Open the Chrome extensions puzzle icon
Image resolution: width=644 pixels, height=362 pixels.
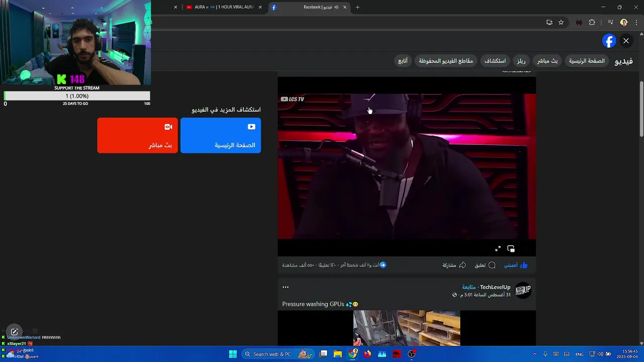(592, 22)
